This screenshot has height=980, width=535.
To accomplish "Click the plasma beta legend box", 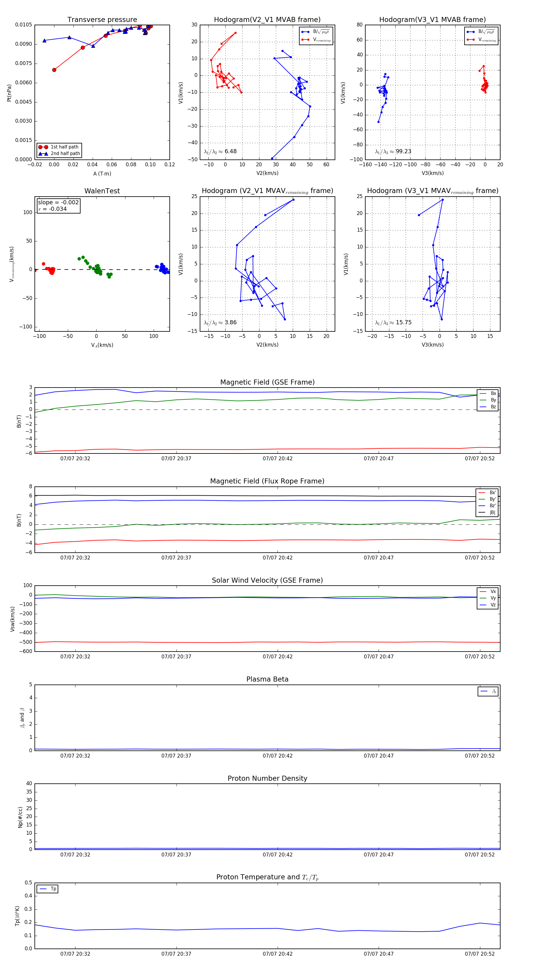I will [x=488, y=691].
